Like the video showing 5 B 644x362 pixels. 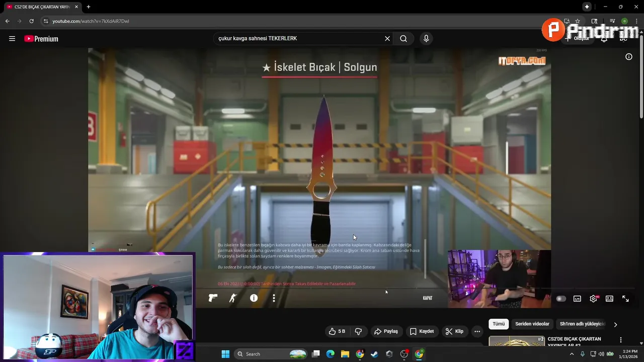tap(337, 331)
